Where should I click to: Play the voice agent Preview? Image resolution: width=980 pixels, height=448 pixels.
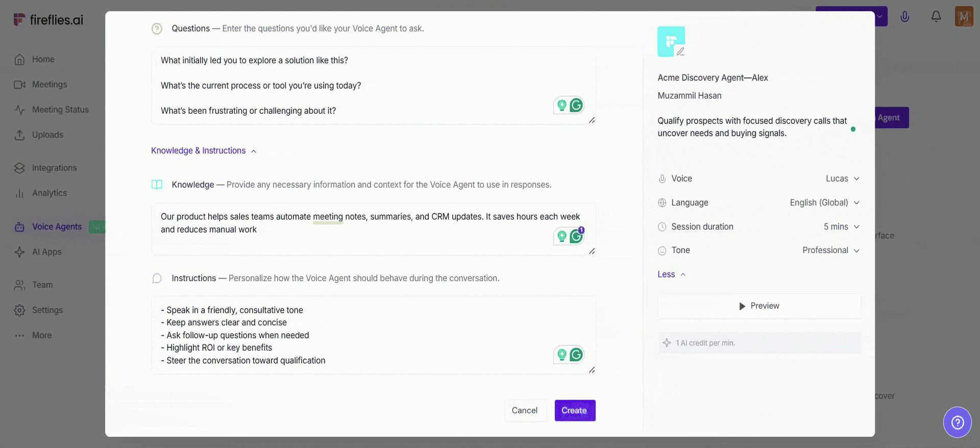[x=759, y=306]
